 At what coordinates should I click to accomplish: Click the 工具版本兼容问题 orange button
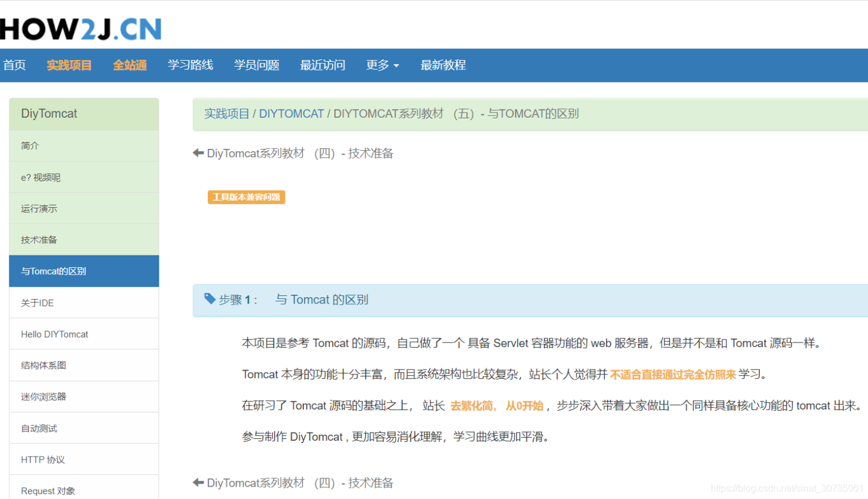point(246,197)
